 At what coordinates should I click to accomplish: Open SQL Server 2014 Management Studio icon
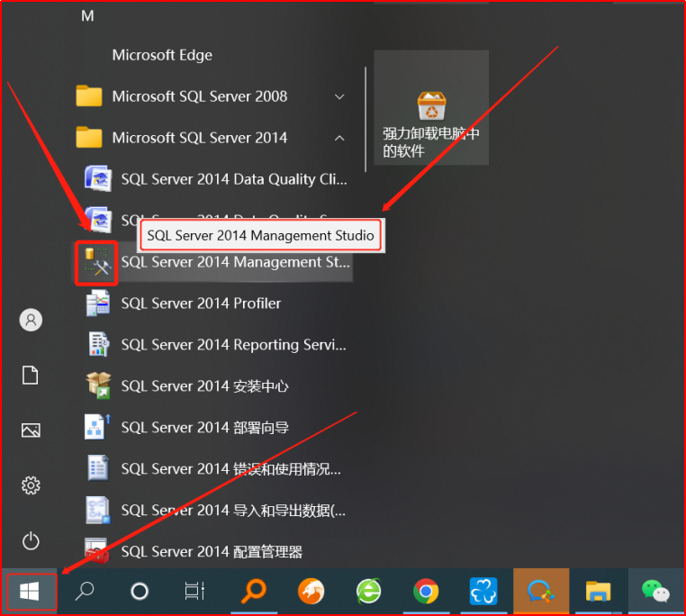point(97,262)
